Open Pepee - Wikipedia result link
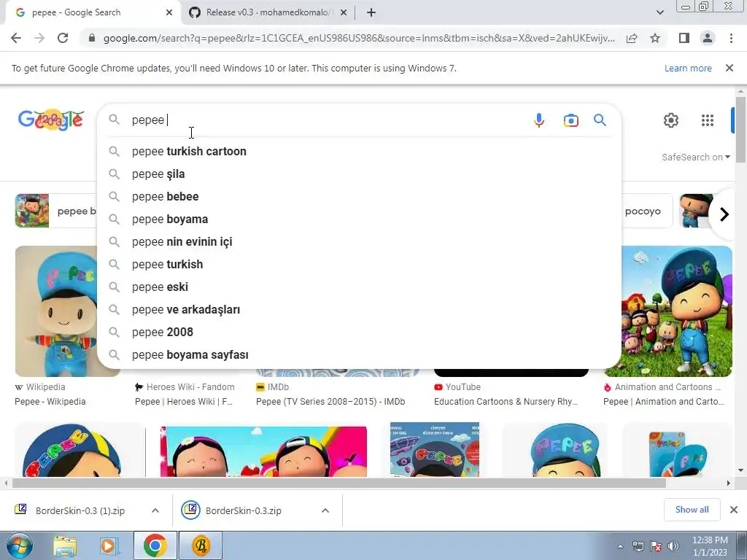 tap(50, 402)
